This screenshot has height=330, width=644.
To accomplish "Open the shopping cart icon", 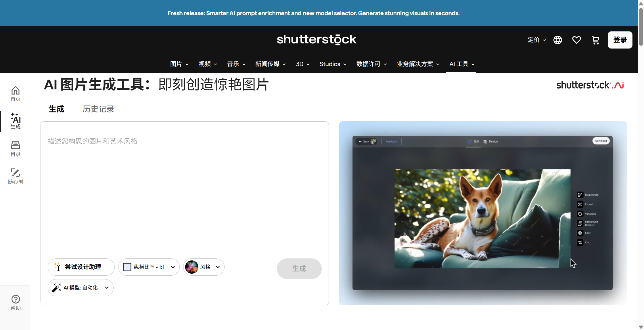I will click(x=595, y=40).
